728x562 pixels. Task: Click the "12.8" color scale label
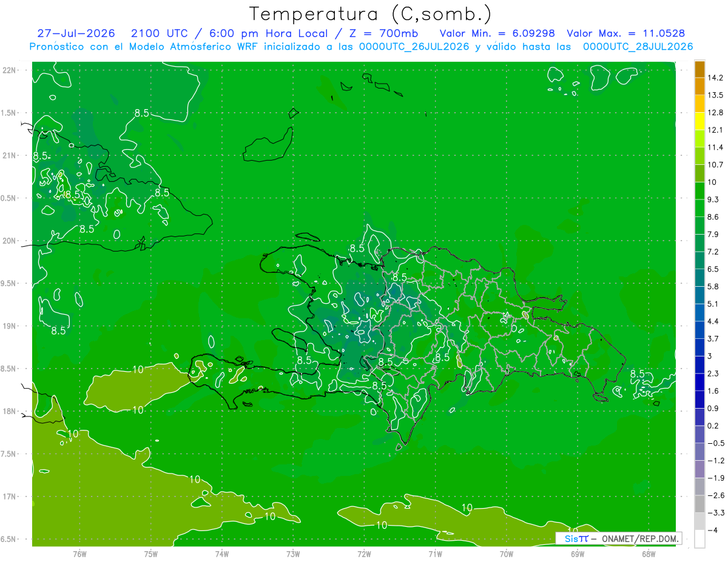[x=716, y=112]
